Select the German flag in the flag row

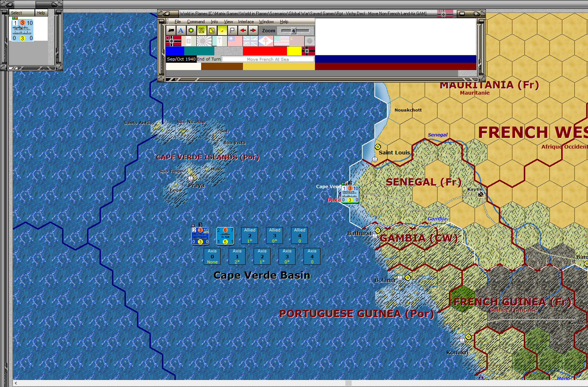coord(173,41)
